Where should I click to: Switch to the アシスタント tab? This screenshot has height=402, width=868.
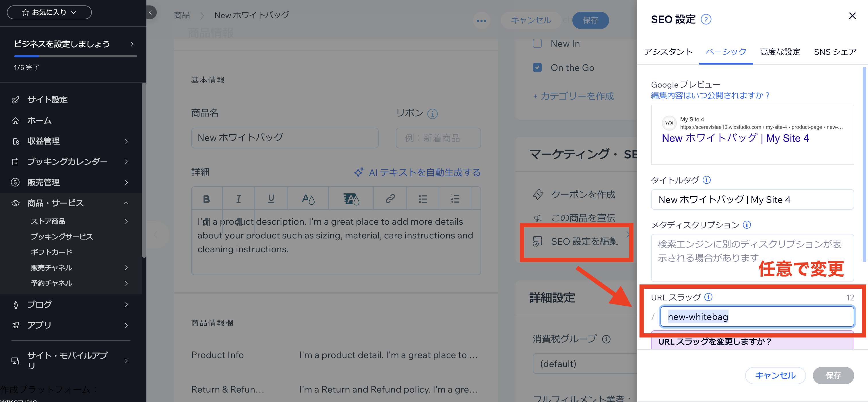point(668,52)
